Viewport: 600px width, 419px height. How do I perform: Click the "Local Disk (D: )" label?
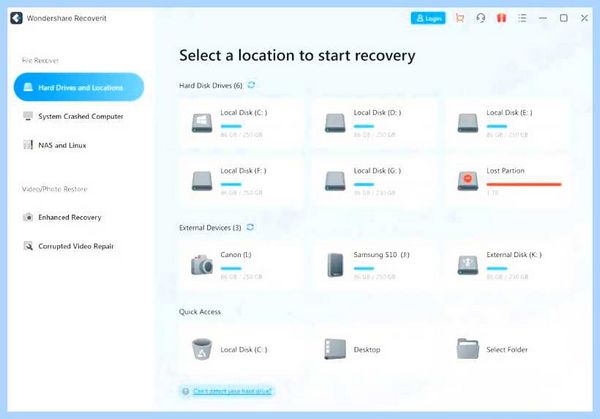click(377, 112)
